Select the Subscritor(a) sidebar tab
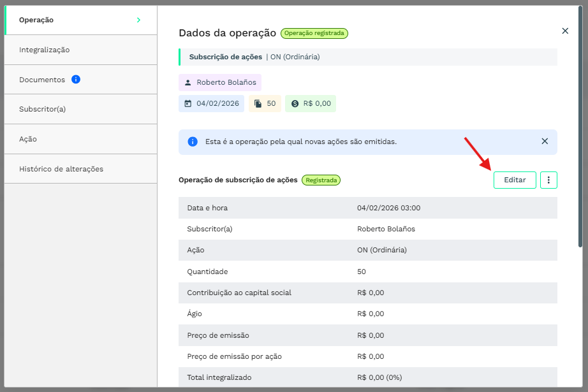The width and height of the screenshot is (588, 392). pos(43,109)
